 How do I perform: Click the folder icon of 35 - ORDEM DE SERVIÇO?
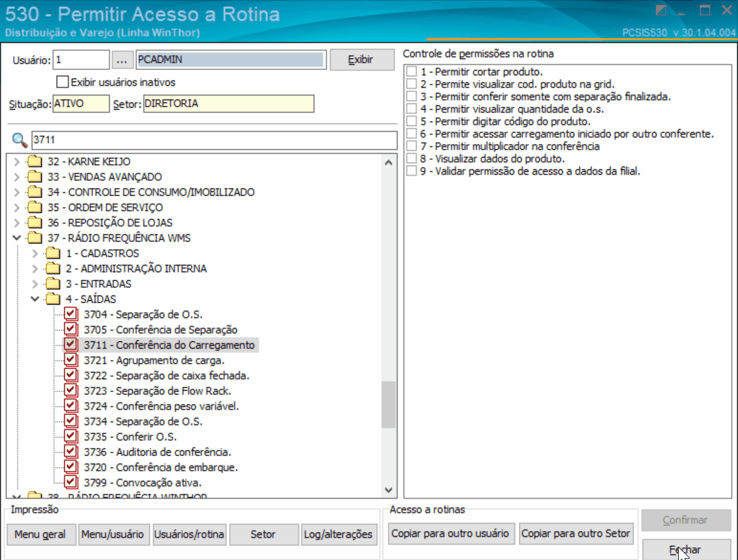pyautogui.click(x=34, y=208)
